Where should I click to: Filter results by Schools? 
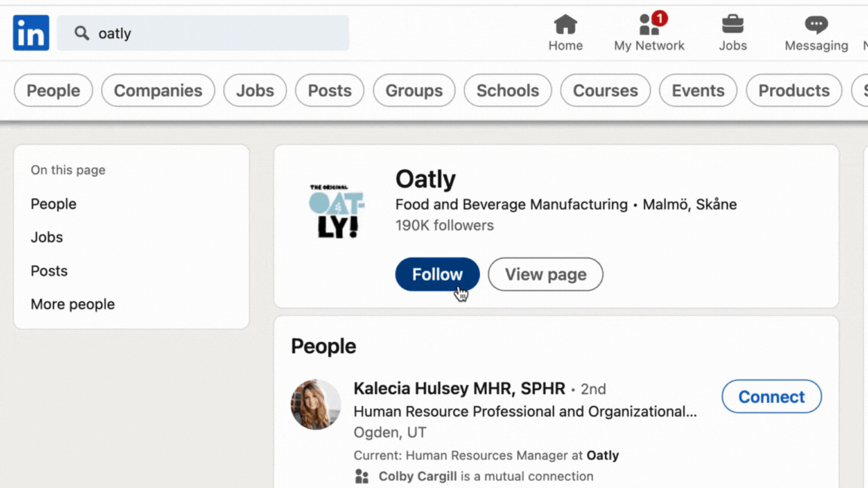coord(508,90)
